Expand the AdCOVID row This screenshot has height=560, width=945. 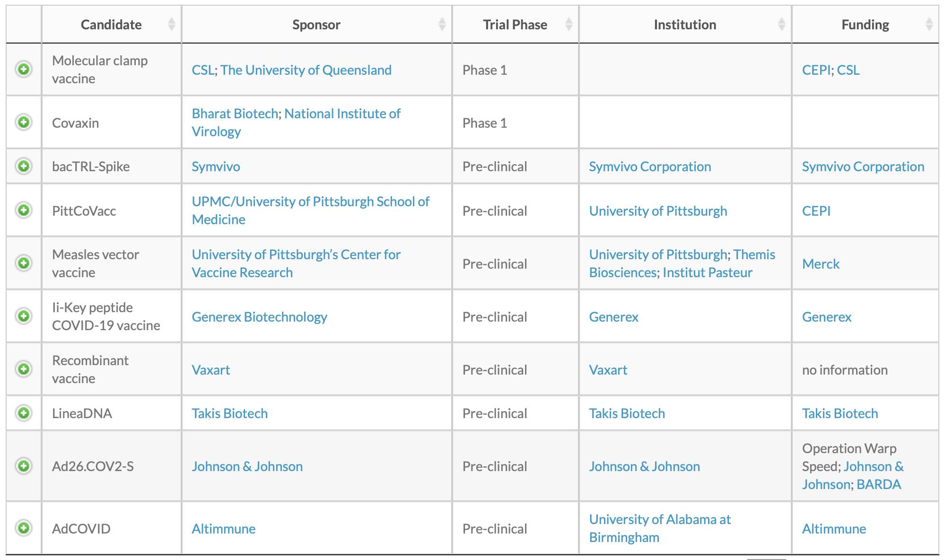coord(23,528)
